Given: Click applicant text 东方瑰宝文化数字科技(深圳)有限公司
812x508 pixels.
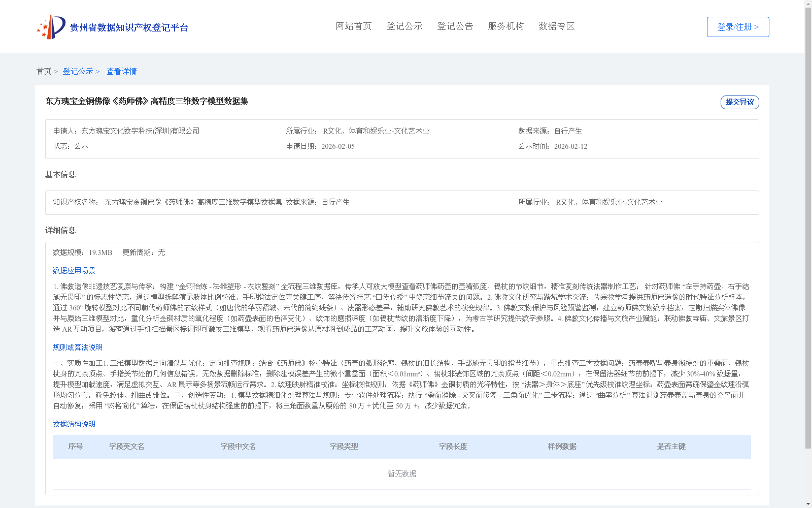Looking at the screenshot, I should click(x=141, y=131).
